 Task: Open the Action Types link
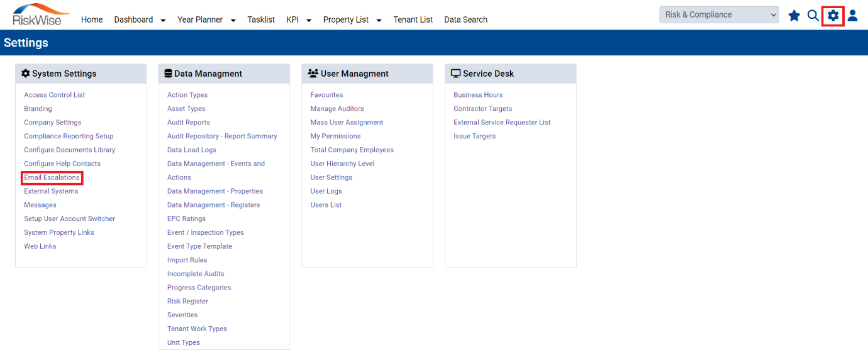[187, 95]
